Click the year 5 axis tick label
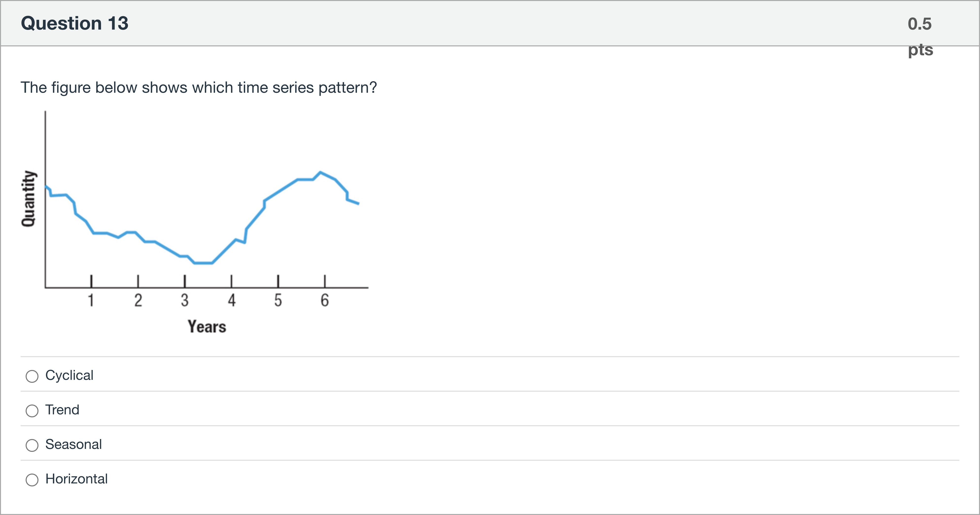 [x=278, y=300]
